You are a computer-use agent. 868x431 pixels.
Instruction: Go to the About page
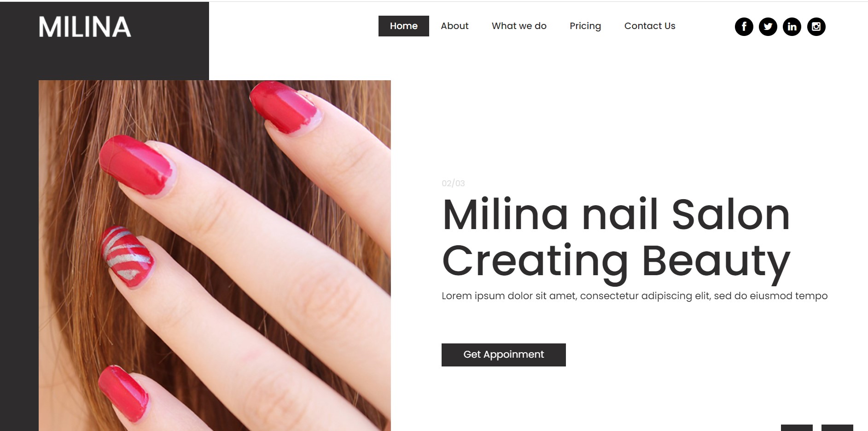[454, 26]
